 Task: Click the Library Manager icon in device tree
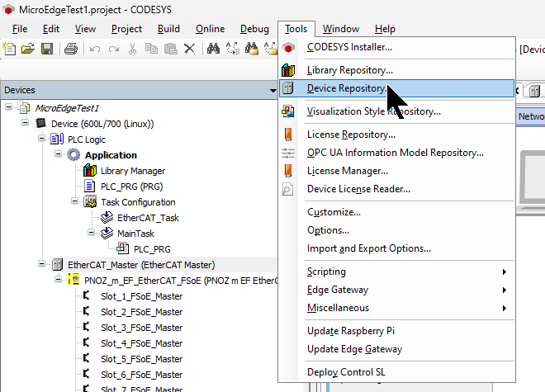90,171
